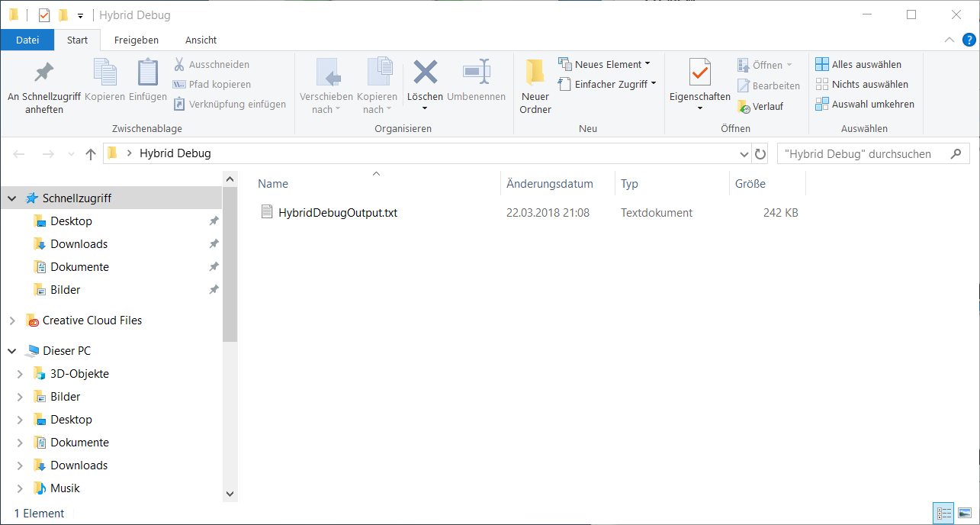Expand 3D-Objekte tree node
This screenshot has height=525, width=980.
coord(21,374)
